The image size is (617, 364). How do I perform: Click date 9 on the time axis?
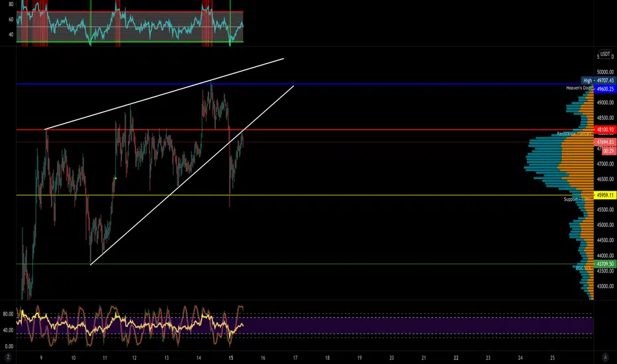(41, 357)
